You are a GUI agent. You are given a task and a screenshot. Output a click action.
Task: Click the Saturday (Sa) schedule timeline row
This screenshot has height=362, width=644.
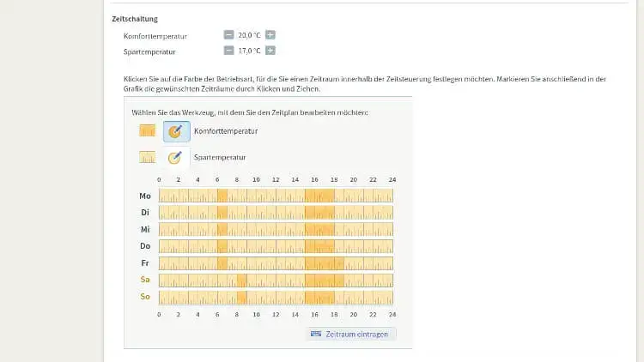(276, 280)
